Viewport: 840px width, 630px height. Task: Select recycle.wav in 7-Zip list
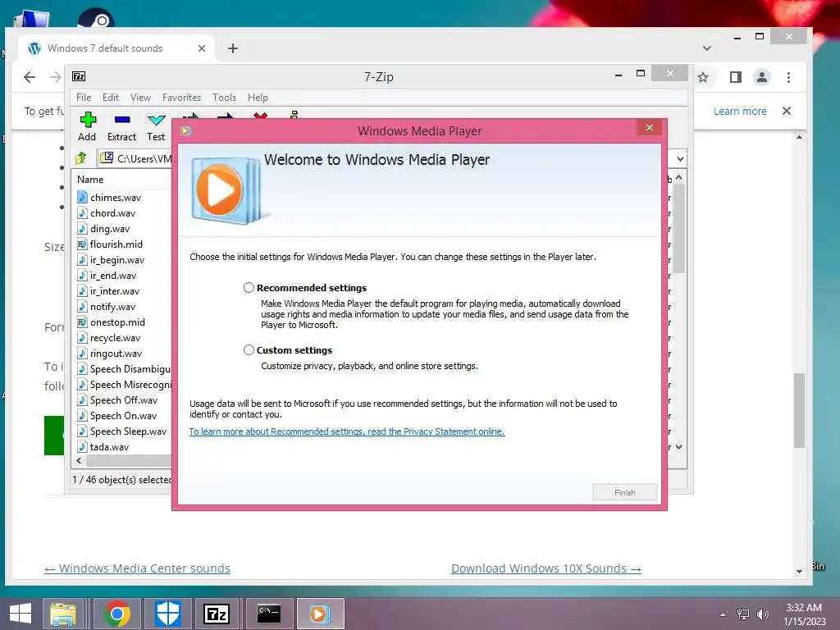point(115,338)
